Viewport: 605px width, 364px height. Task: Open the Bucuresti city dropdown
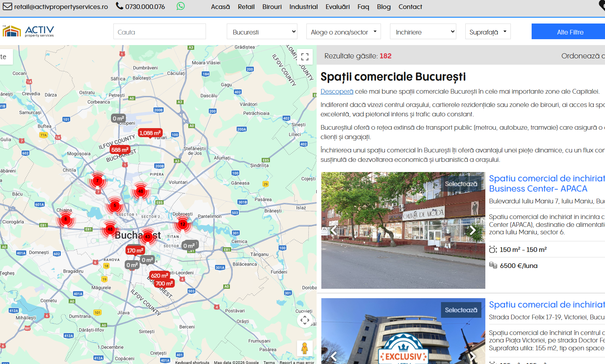[x=262, y=32]
